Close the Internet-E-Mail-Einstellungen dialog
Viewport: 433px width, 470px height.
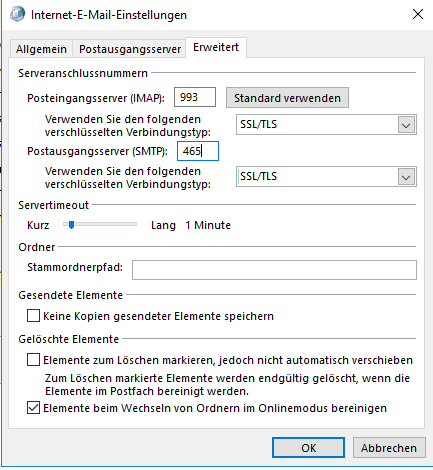(x=418, y=14)
